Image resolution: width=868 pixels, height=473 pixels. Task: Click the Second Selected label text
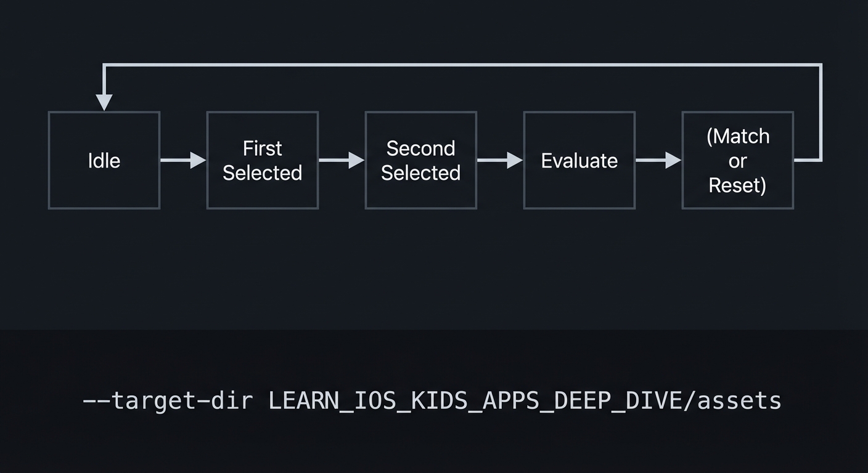click(420, 160)
